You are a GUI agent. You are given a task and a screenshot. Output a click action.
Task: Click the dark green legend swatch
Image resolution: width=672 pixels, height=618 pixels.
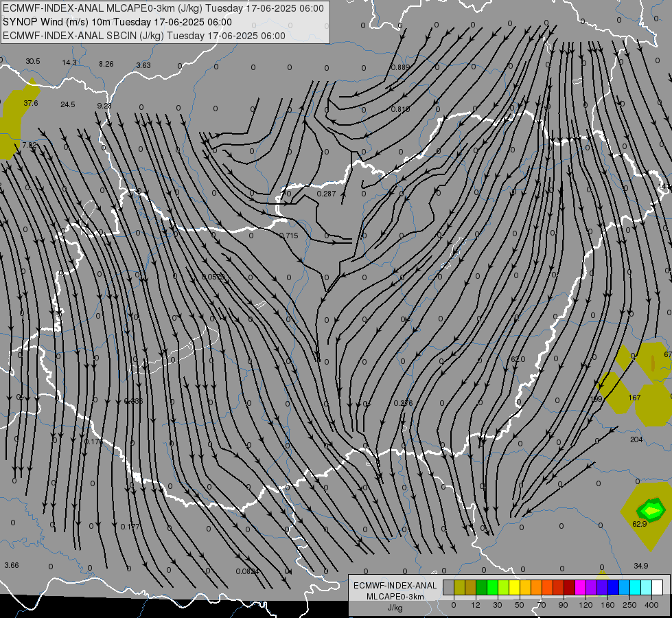tap(481, 587)
